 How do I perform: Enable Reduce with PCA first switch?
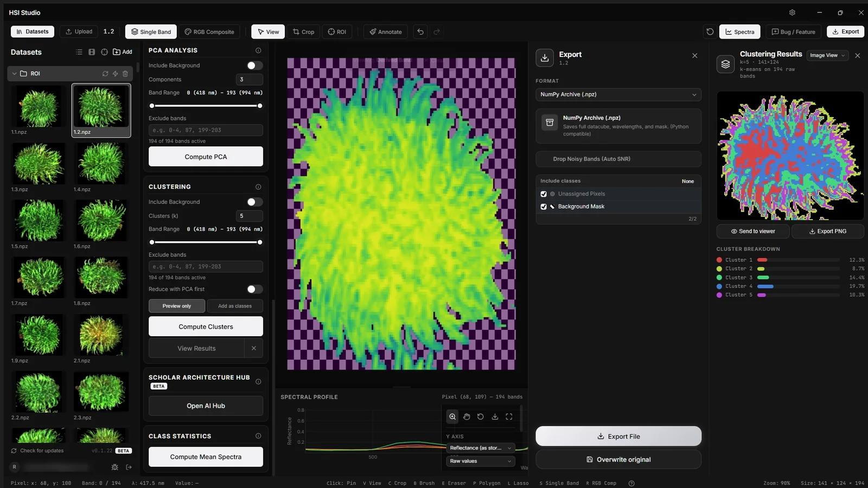(254, 290)
